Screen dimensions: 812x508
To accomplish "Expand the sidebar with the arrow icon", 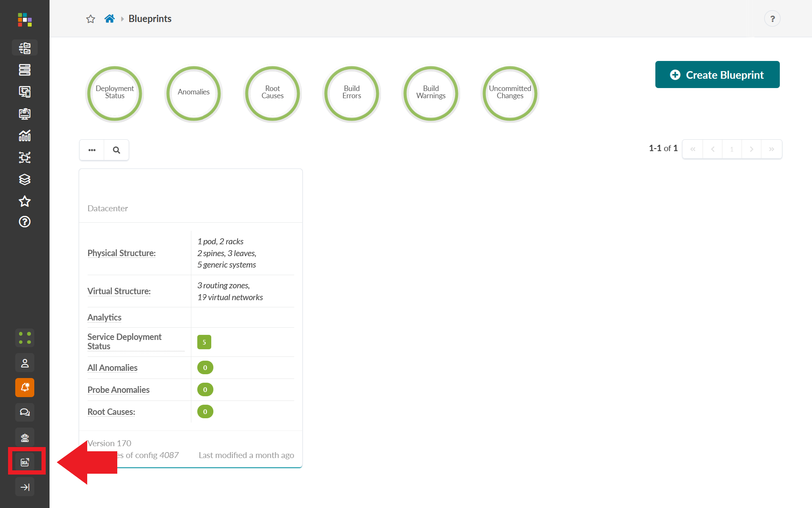I will coord(25,487).
